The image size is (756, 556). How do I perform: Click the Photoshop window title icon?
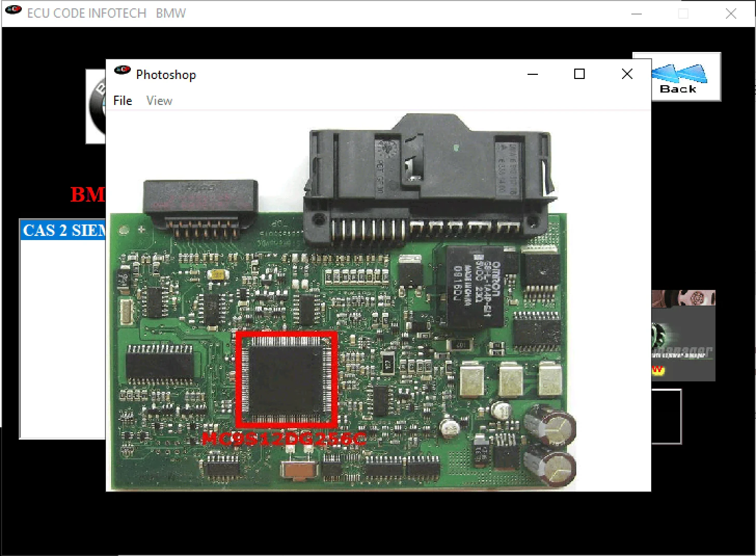coord(123,70)
